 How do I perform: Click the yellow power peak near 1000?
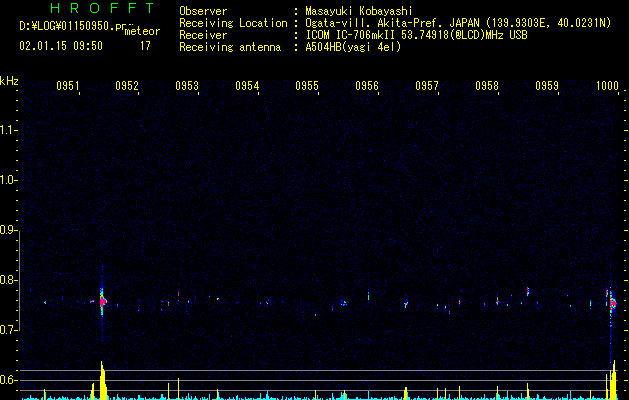point(613,380)
